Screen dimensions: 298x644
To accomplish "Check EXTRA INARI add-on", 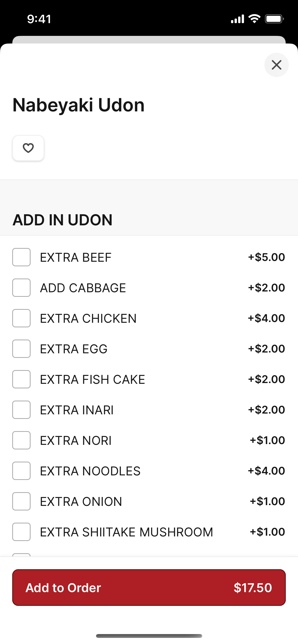I will 21,410.
